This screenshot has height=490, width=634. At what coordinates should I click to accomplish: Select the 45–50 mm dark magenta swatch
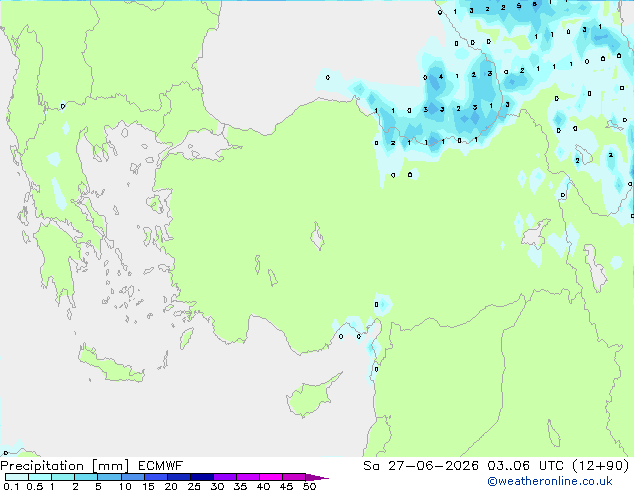tap(294, 477)
